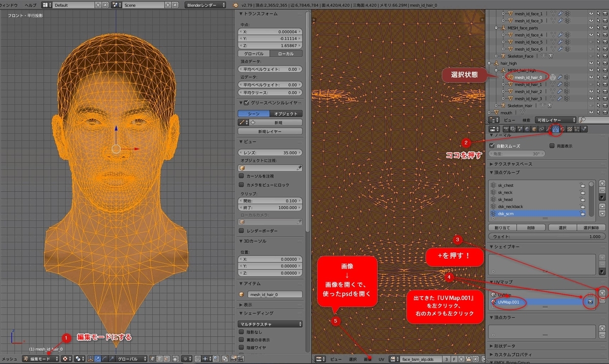Open the メッシュ menu in 3D view header
Image resolution: width=609 pixels, height=364 pixels.
[x=10, y=358]
